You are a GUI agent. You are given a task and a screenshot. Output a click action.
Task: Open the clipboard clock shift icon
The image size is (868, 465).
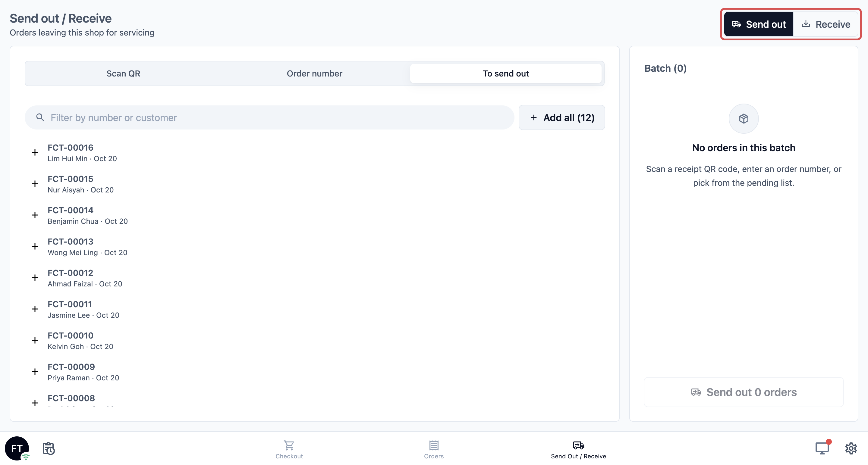pyautogui.click(x=49, y=448)
